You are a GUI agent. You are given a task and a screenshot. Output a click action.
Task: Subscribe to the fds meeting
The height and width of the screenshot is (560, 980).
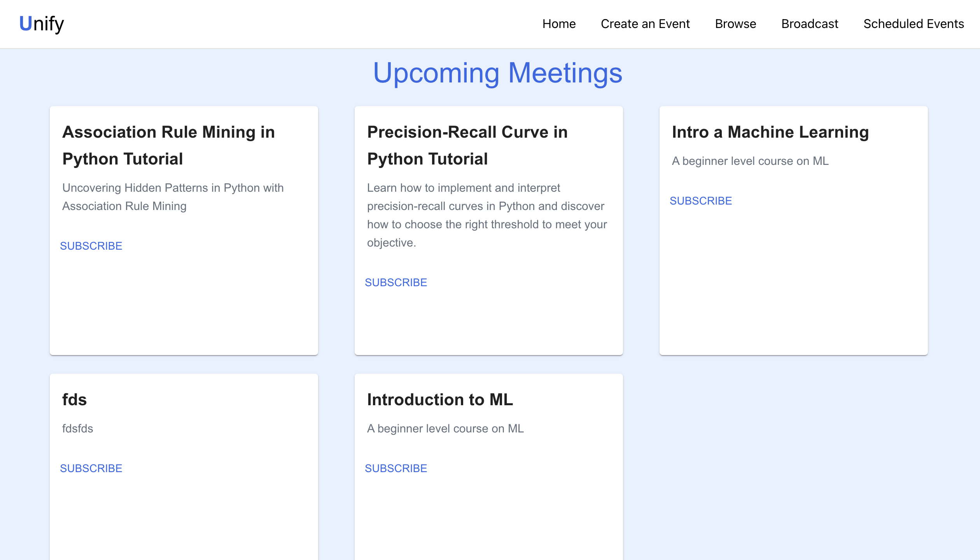coord(91,468)
